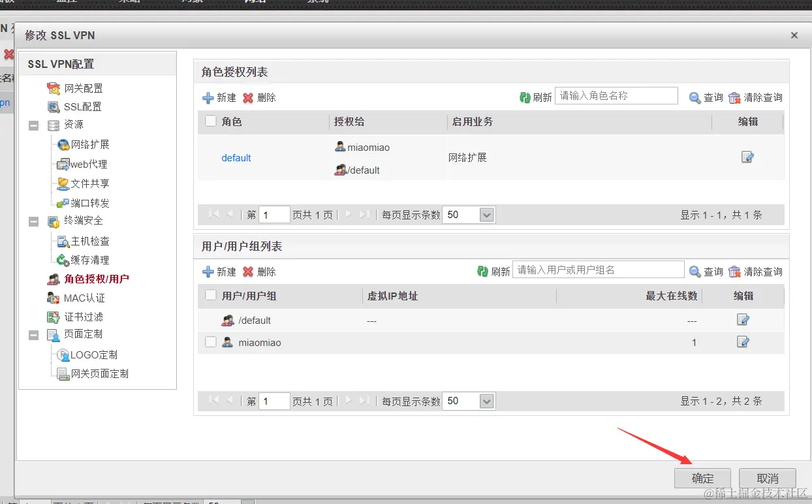The height and width of the screenshot is (504, 812).
Task: Click the 虚拟IP地址 column header
Action: pos(393,296)
